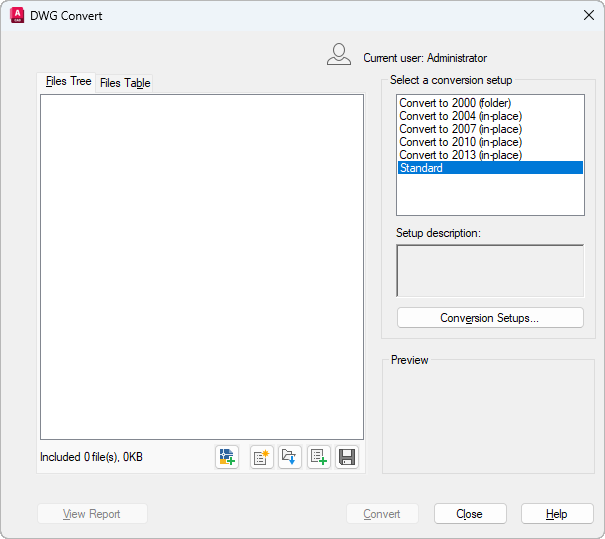Image resolution: width=605 pixels, height=539 pixels.
Task: Click the Save List floppy disk icon
Action: click(x=347, y=457)
